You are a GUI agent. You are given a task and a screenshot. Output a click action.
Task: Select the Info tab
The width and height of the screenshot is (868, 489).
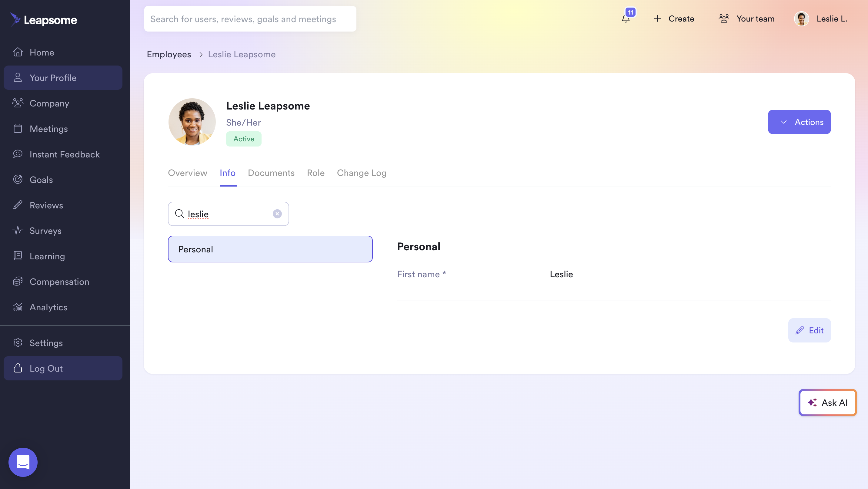tap(227, 173)
